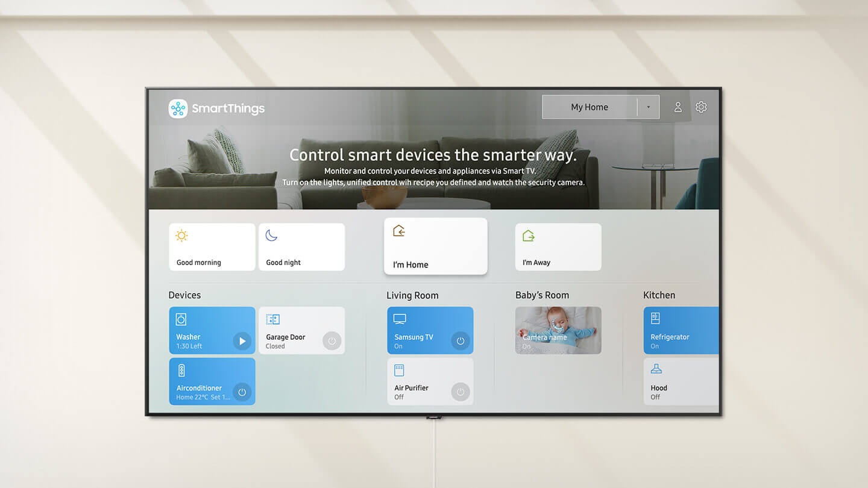Select the Kitchen section heading
Viewport: 868px width, 488px height.
pyautogui.click(x=659, y=295)
